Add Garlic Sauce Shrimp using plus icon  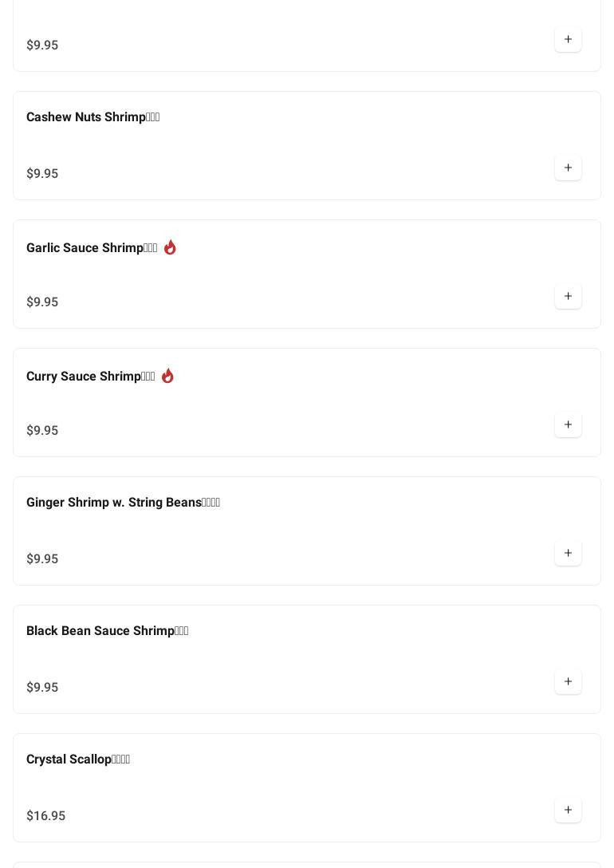tap(568, 296)
